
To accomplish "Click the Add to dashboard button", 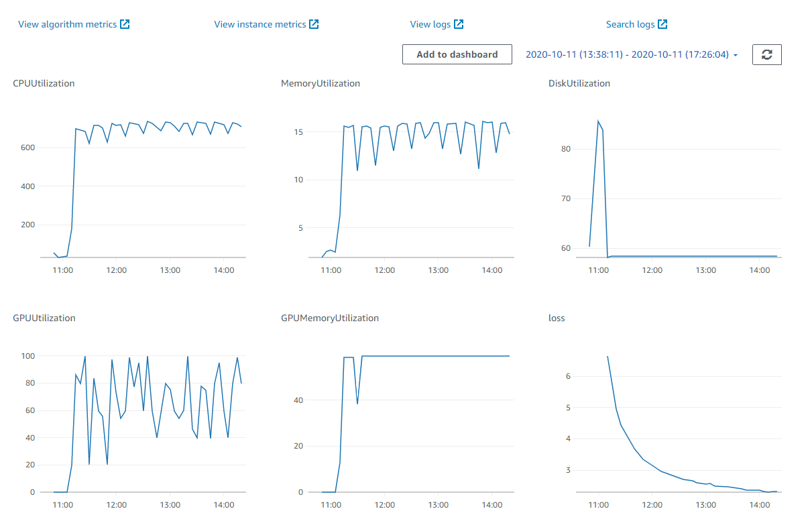I will [457, 54].
